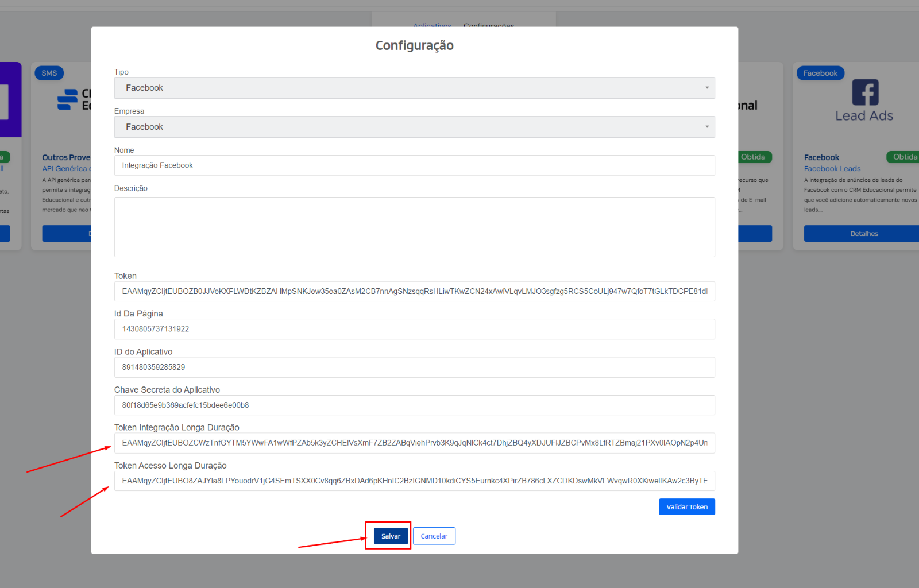Click the Obtida badge on Facebook card

pyautogui.click(x=904, y=157)
